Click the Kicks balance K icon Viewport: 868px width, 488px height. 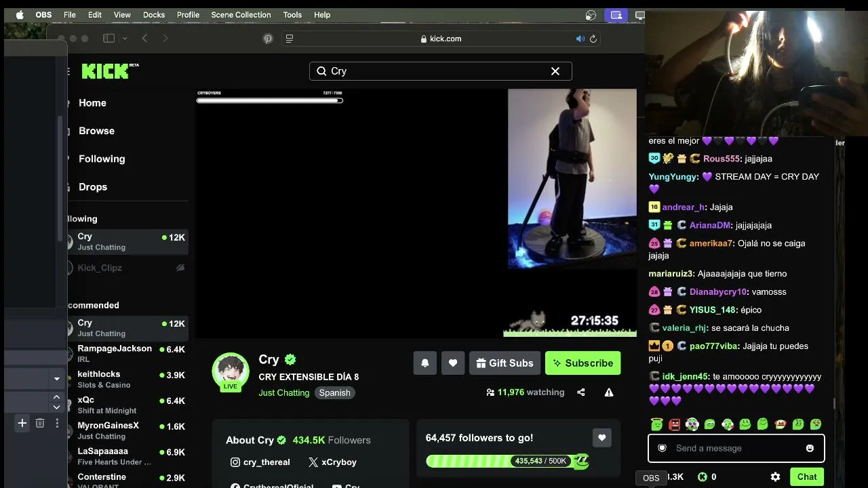coord(703,477)
